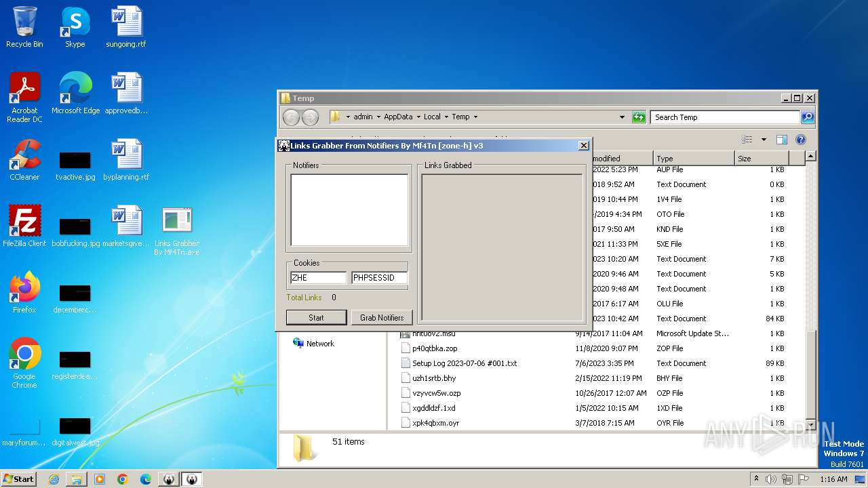Open Google Chrome desktop shortcut

point(24,363)
